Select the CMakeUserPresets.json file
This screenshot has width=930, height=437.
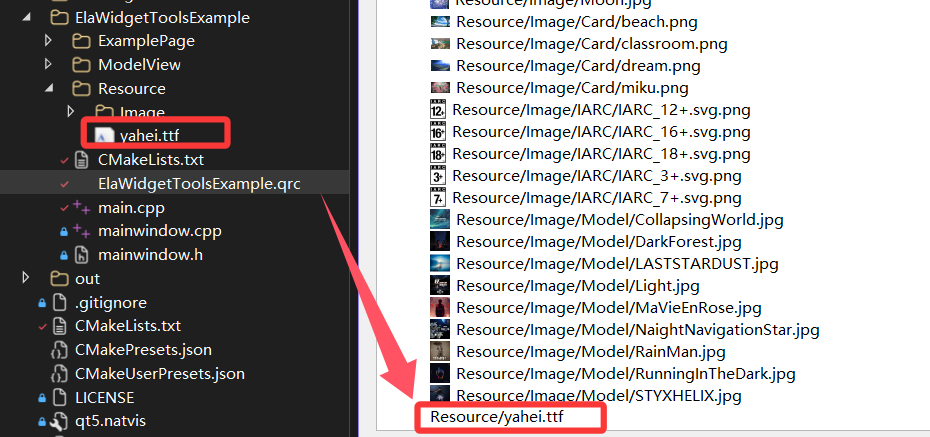[x=160, y=374]
